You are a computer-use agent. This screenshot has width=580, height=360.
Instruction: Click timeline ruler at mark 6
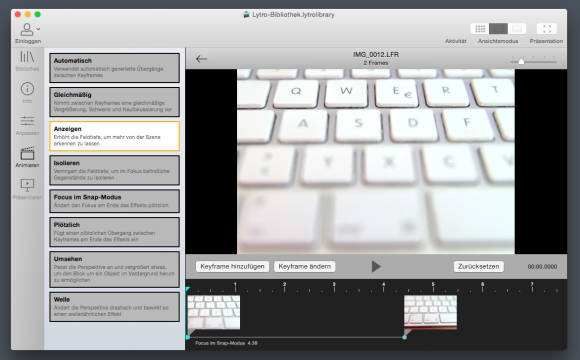[x=482, y=287]
